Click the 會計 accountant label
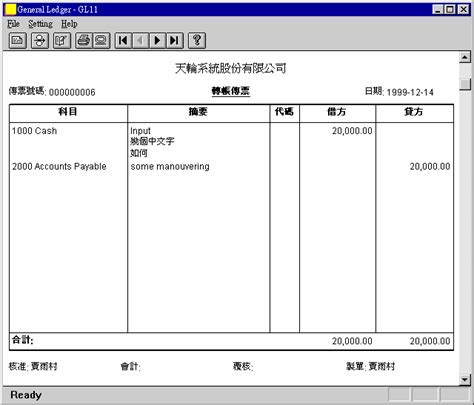 tap(130, 366)
